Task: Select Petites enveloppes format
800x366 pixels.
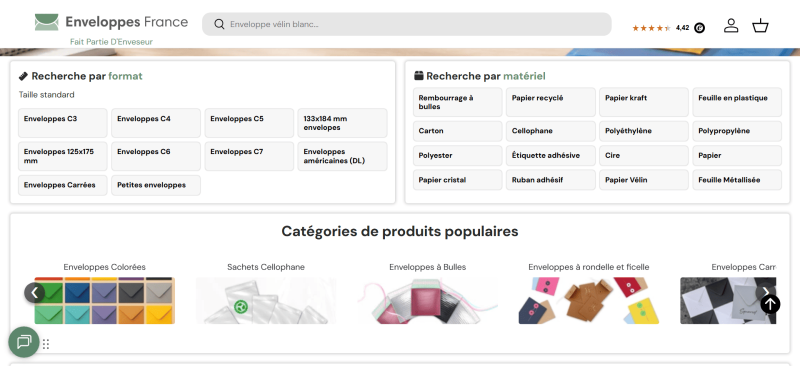Action: pyautogui.click(x=156, y=185)
